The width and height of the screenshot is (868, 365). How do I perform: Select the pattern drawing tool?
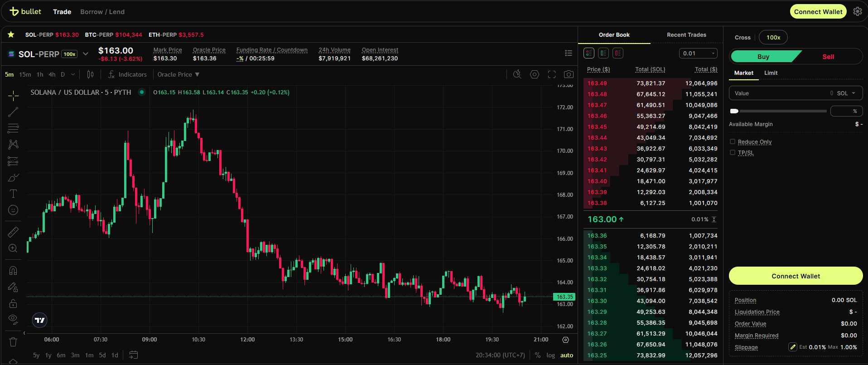tap(13, 145)
